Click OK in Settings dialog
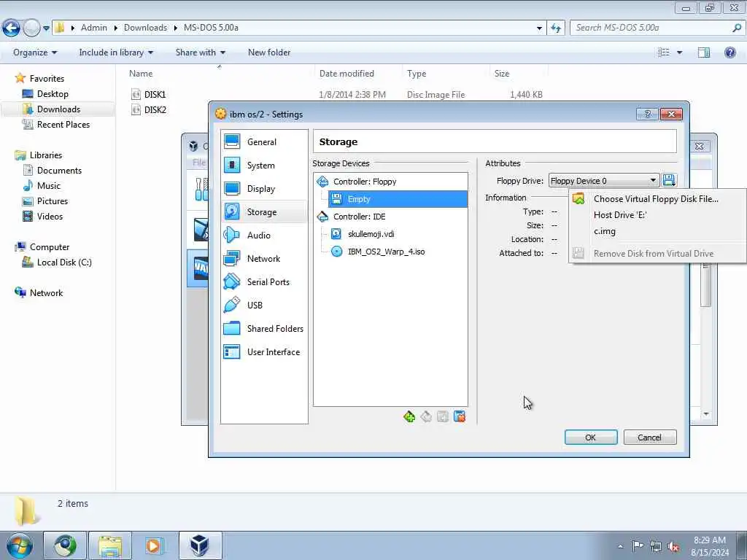The width and height of the screenshot is (747, 560). 591,437
